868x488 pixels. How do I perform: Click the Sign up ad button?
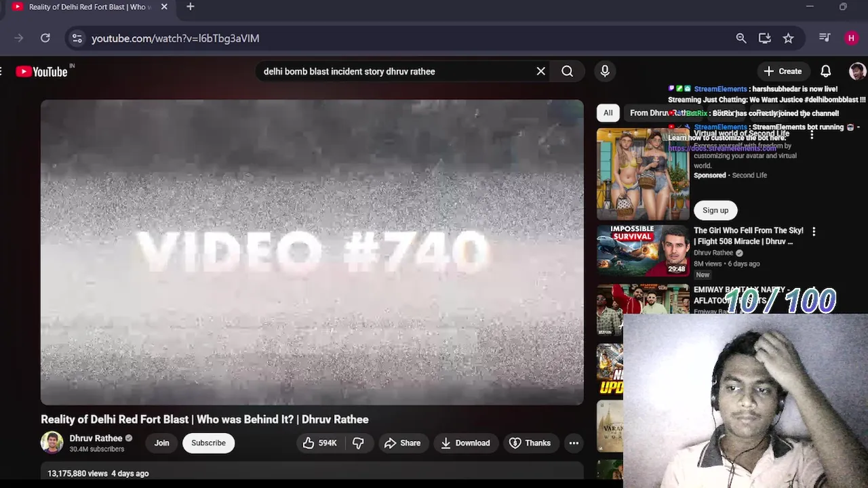(715, 210)
